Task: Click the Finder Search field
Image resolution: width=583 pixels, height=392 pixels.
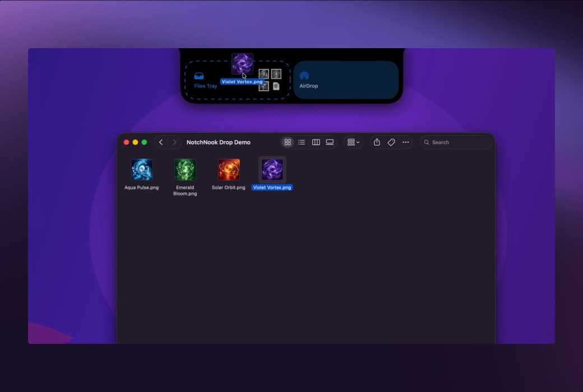Action: pyautogui.click(x=456, y=142)
